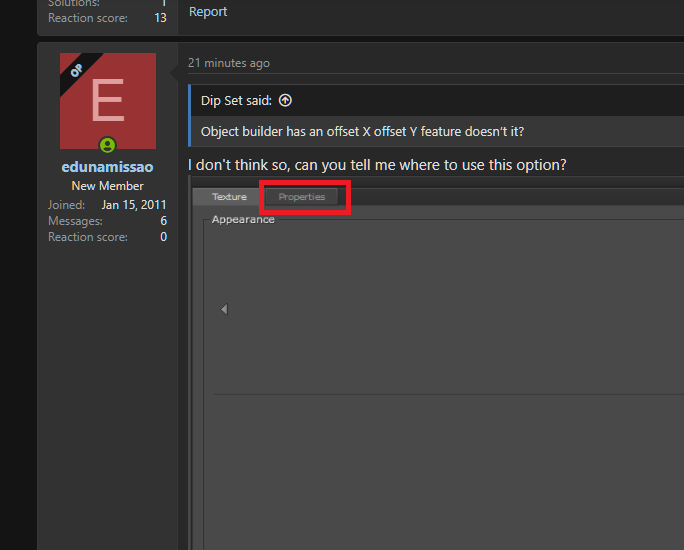Click the New Member user title
The height and width of the screenshot is (550, 684).
click(107, 186)
